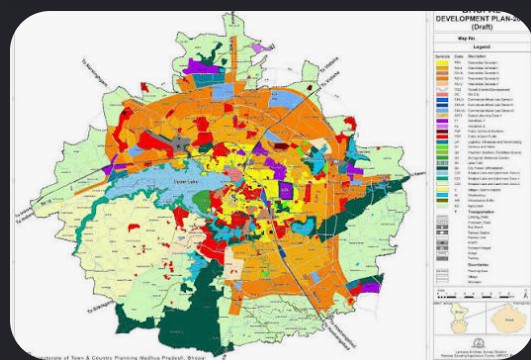Image resolution: width=531 pixels, height=360 pixels.
Task: Click the Boundaries heading in legend
Action: 478,265
